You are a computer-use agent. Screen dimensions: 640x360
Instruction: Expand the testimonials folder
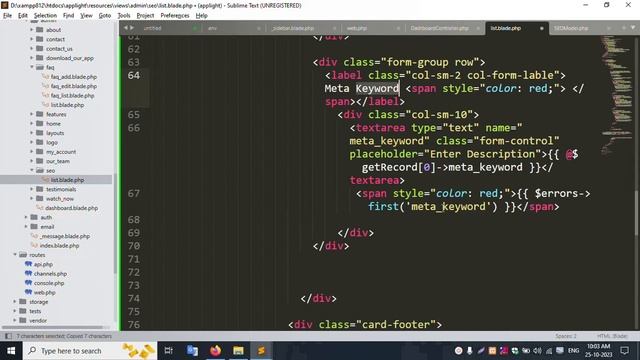[32, 189]
